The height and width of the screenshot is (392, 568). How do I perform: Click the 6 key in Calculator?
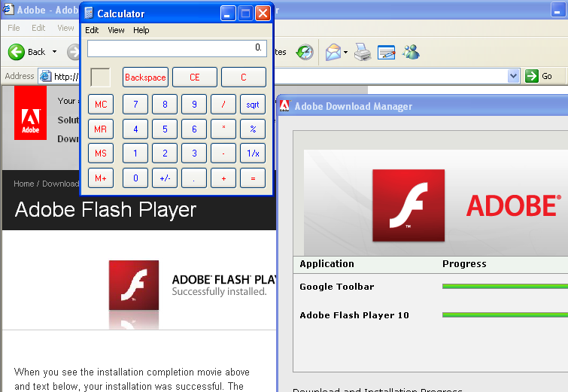pyautogui.click(x=194, y=129)
